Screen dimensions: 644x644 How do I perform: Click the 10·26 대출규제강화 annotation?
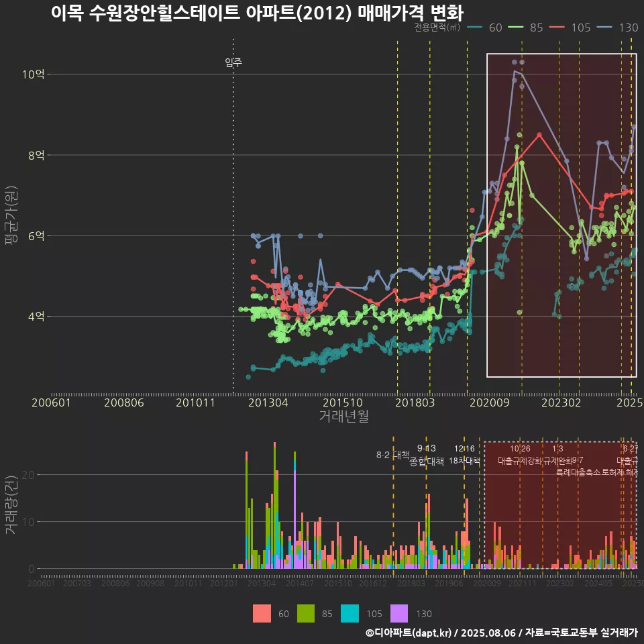point(520,455)
